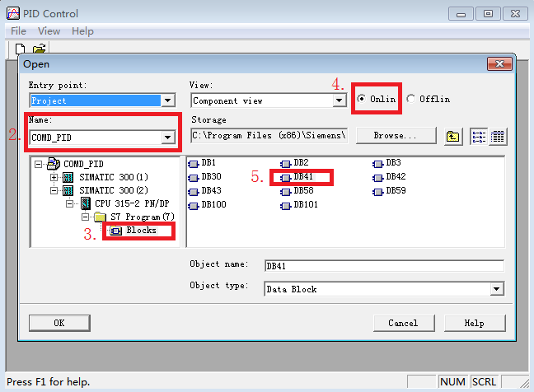Select the Online radio button
Viewport: 534px width, 392px height.
tap(361, 99)
